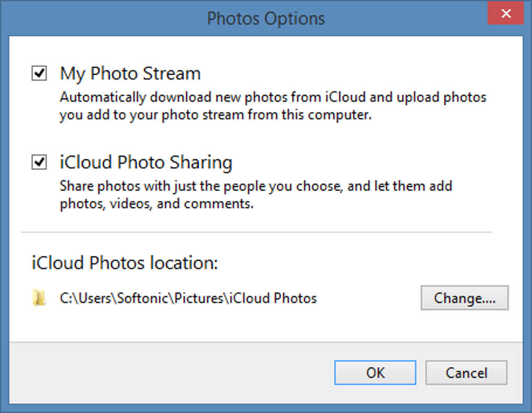Click the 'iCloud Photos location:' heading
This screenshot has width=532, height=413.
coord(125,263)
